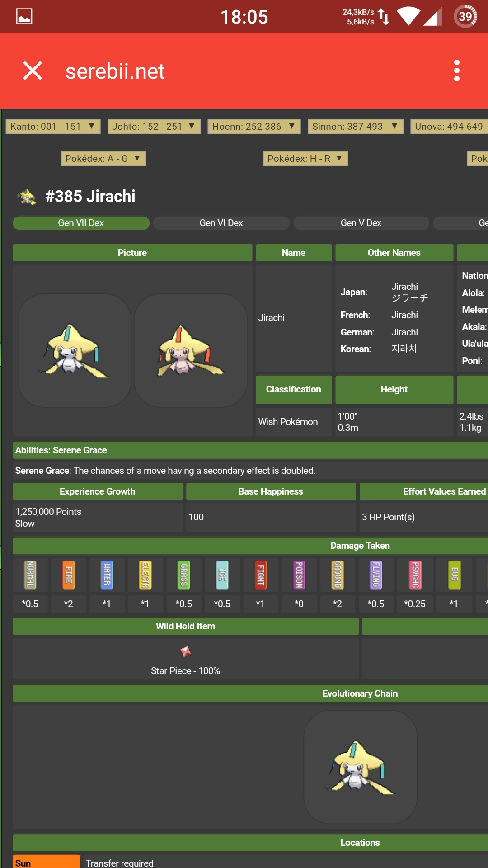Switch to the Gen V Dex tab

pos(361,223)
